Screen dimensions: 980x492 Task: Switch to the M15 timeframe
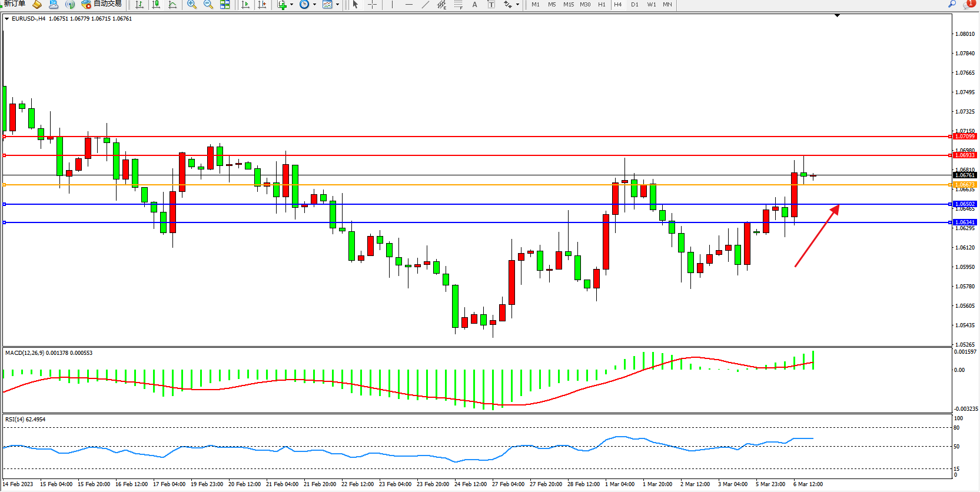point(568,5)
